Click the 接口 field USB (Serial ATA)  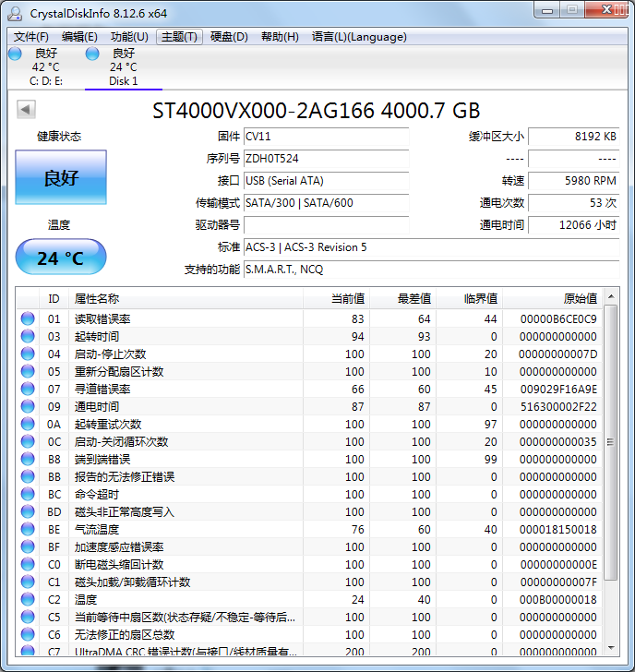326,181
